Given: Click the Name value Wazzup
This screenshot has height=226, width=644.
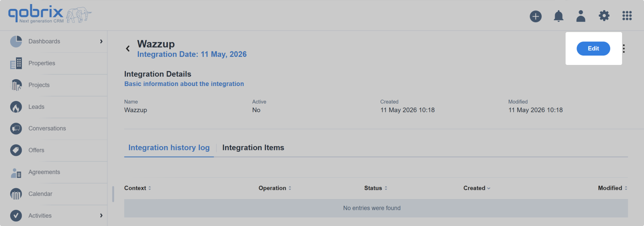Looking at the screenshot, I should 136,110.
